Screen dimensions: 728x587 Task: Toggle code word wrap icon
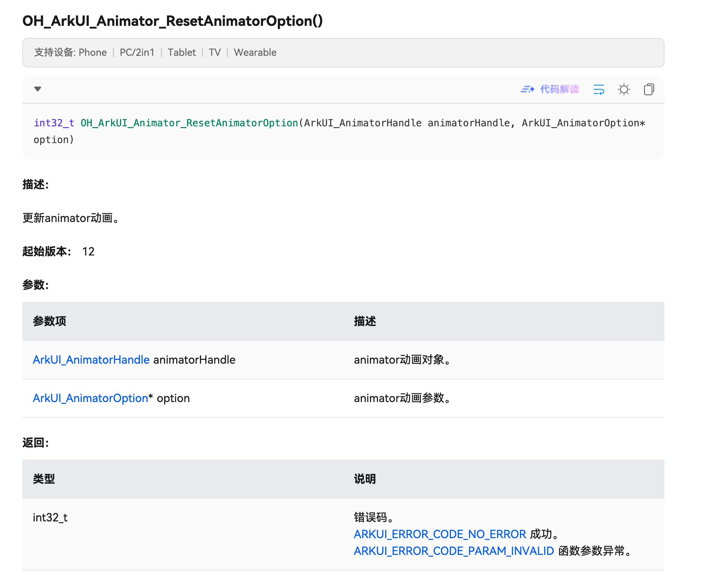(599, 89)
